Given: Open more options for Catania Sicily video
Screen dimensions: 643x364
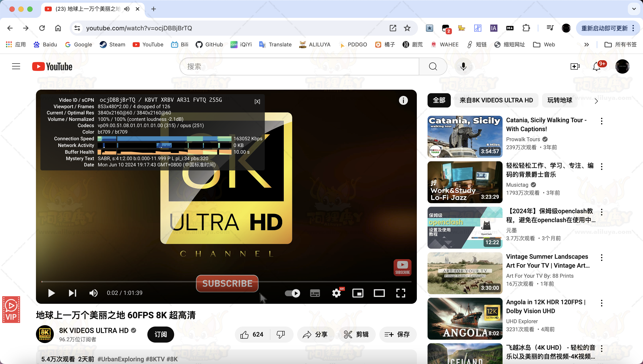Looking at the screenshot, I should pos(601,121).
